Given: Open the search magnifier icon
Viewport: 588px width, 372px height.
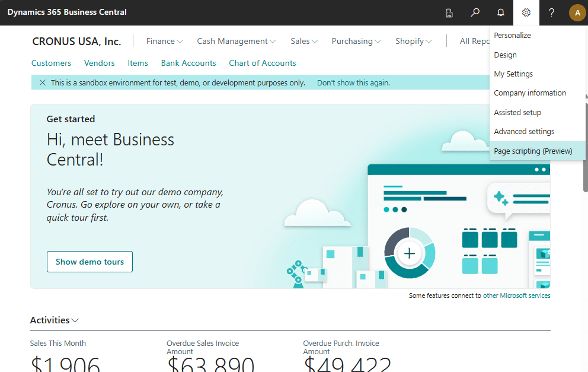Looking at the screenshot, I should [475, 12].
